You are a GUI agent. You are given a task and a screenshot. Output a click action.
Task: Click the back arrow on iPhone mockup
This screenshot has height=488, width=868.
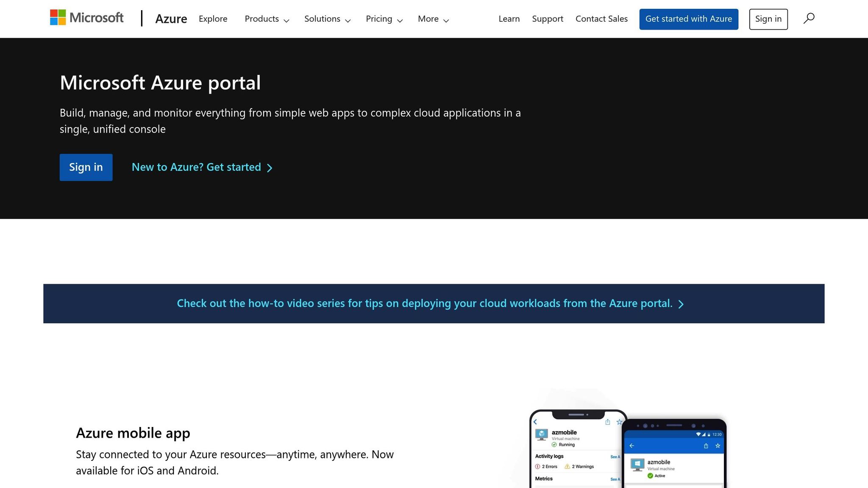535,422
